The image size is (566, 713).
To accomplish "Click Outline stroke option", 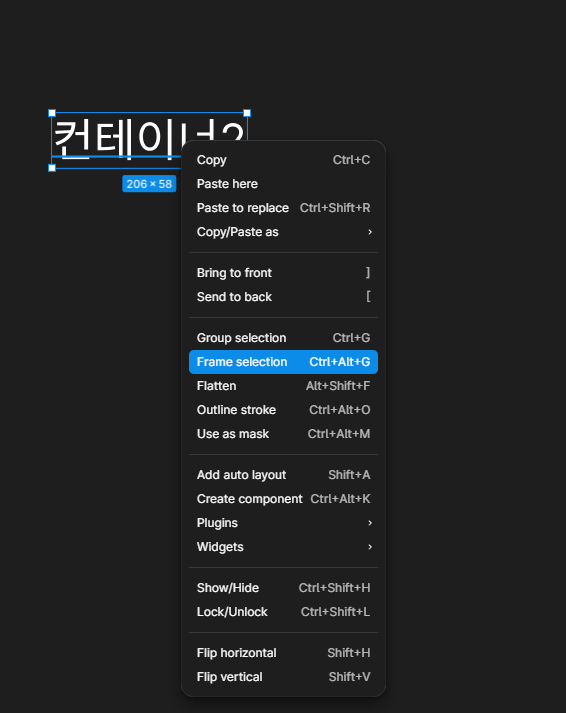I will pyautogui.click(x=283, y=410).
